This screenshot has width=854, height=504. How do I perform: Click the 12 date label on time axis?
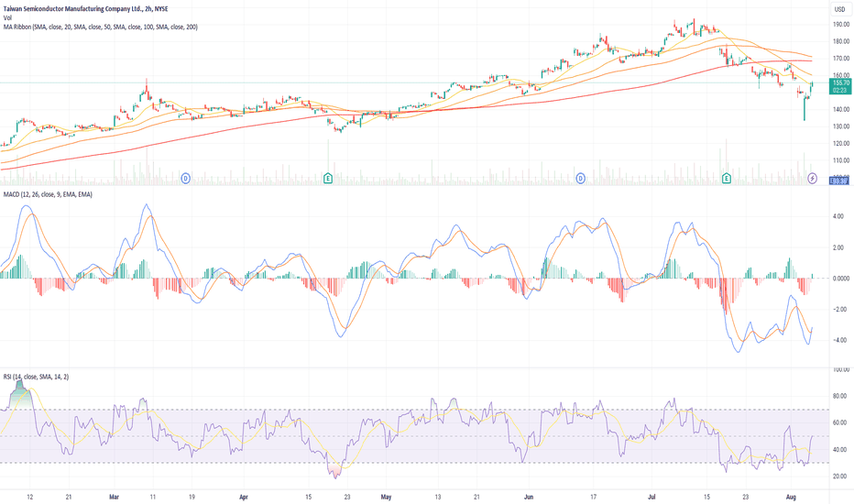(x=30, y=497)
